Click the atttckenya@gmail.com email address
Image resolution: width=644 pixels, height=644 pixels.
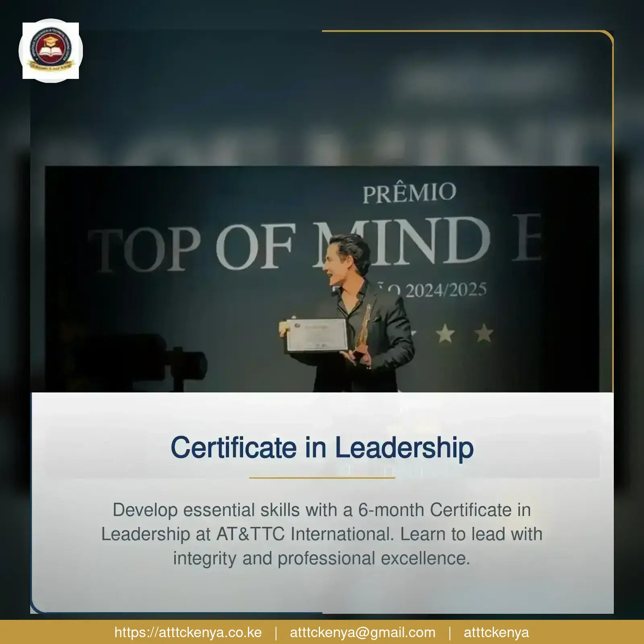point(363,632)
